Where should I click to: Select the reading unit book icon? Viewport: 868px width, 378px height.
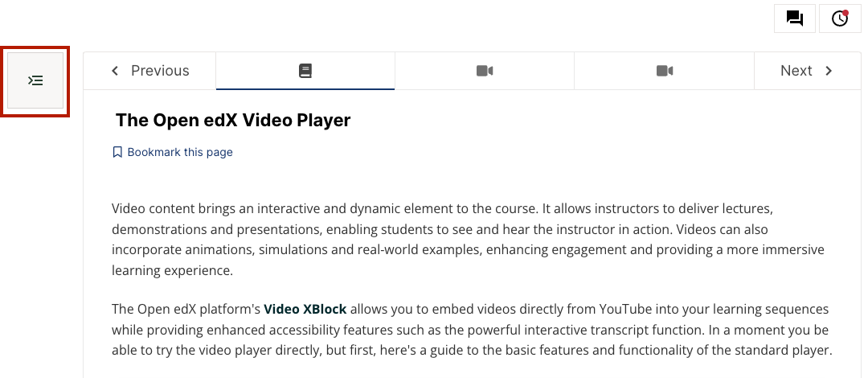(x=305, y=71)
